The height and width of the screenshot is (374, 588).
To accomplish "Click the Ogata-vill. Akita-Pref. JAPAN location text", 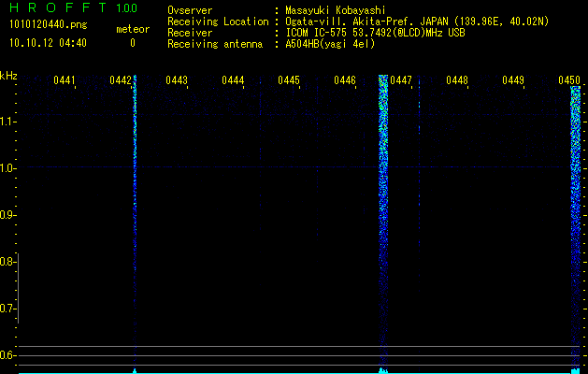I will (417, 22).
